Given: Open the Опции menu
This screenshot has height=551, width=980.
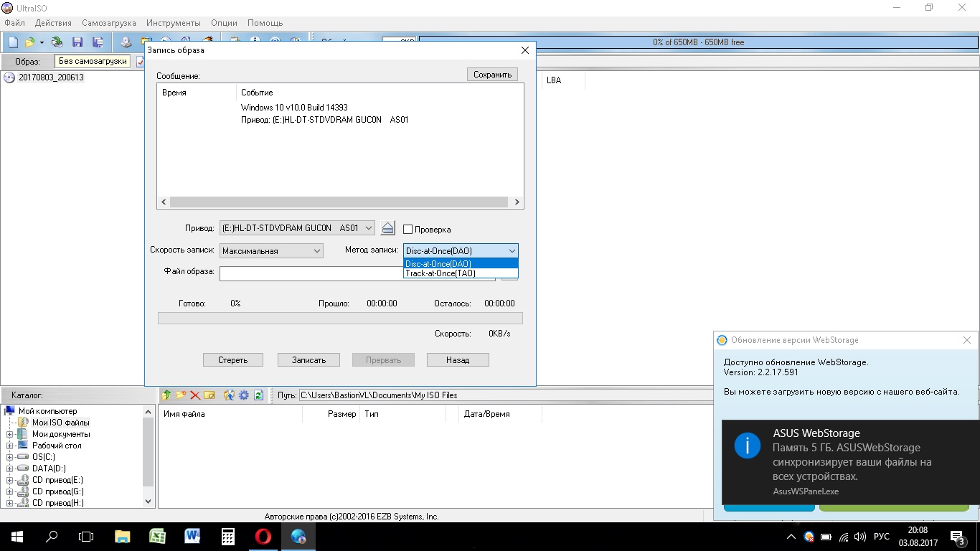Looking at the screenshot, I should coord(224,23).
